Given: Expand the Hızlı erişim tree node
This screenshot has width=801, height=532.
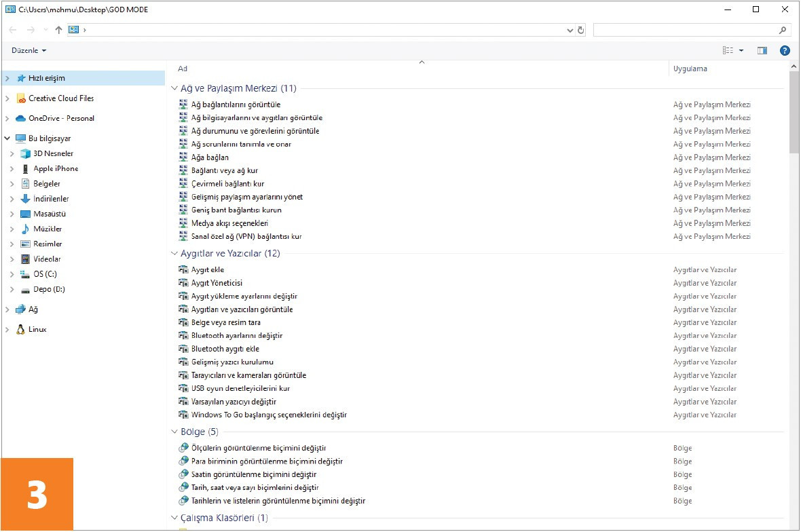Looking at the screenshot, I should (7, 78).
